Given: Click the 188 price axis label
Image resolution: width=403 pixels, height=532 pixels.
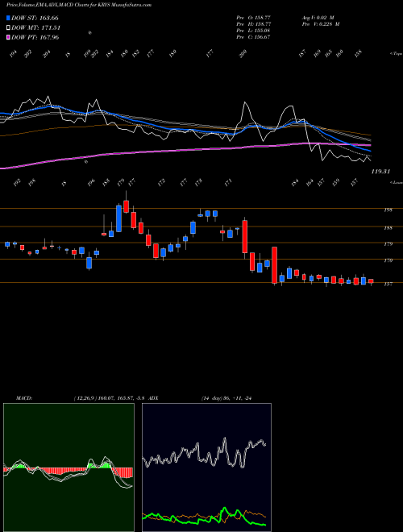Looking at the screenshot, I should (x=388, y=228).
